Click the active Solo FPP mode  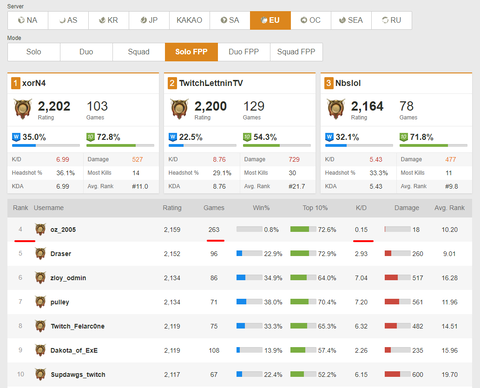(x=191, y=52)
